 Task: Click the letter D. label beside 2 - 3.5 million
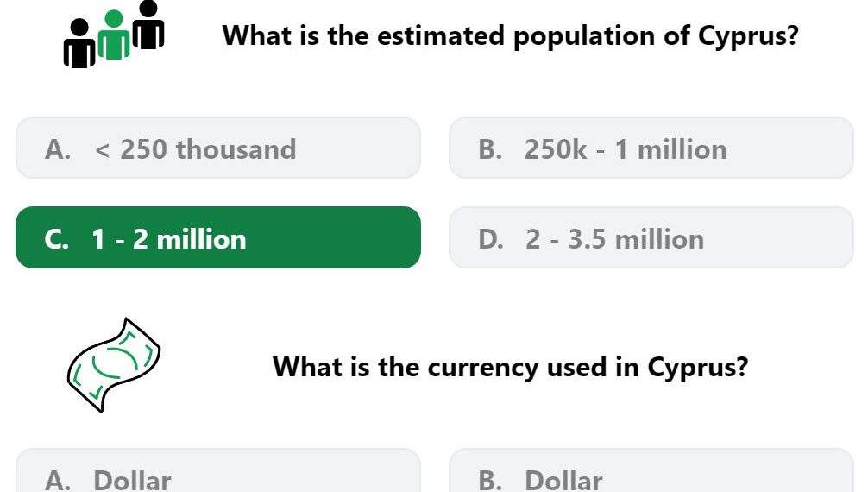490,239
